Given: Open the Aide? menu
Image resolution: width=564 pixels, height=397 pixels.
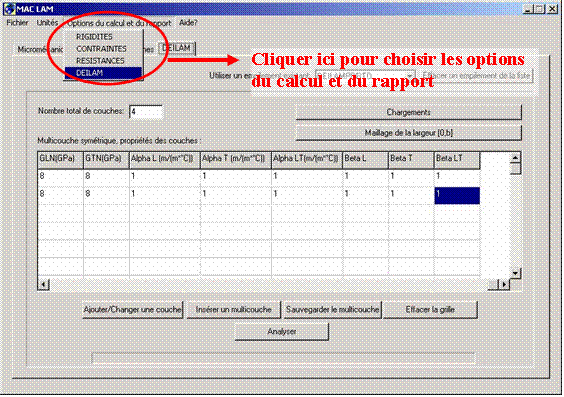Looking at the screenshot, I should [x=188, y=23].
